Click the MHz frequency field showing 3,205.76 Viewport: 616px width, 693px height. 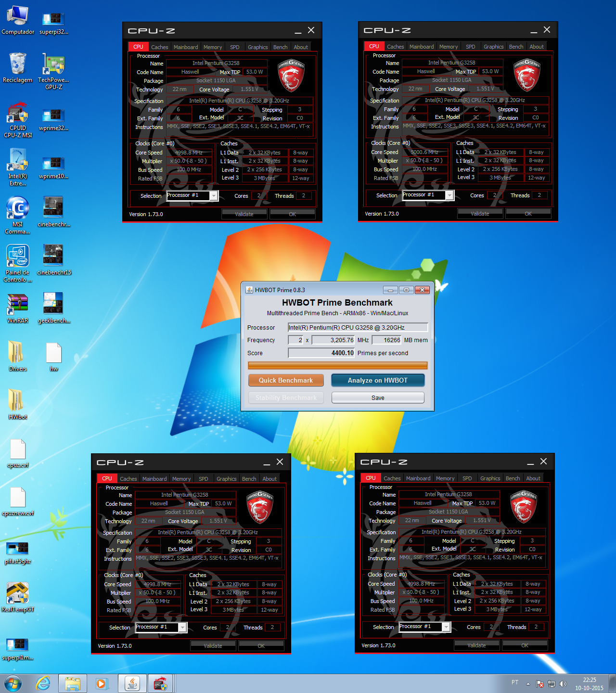tap(334, 340)
